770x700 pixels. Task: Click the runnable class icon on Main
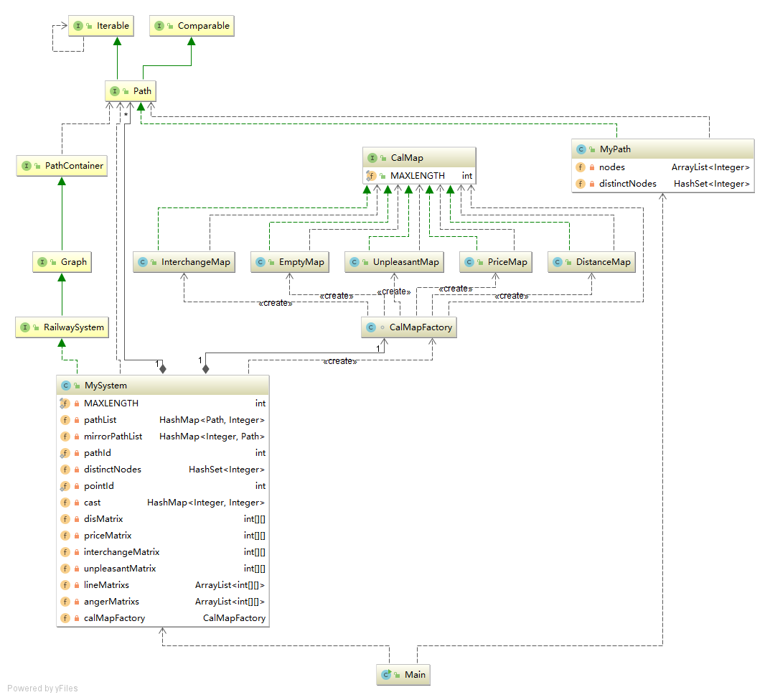click(386, 675)
